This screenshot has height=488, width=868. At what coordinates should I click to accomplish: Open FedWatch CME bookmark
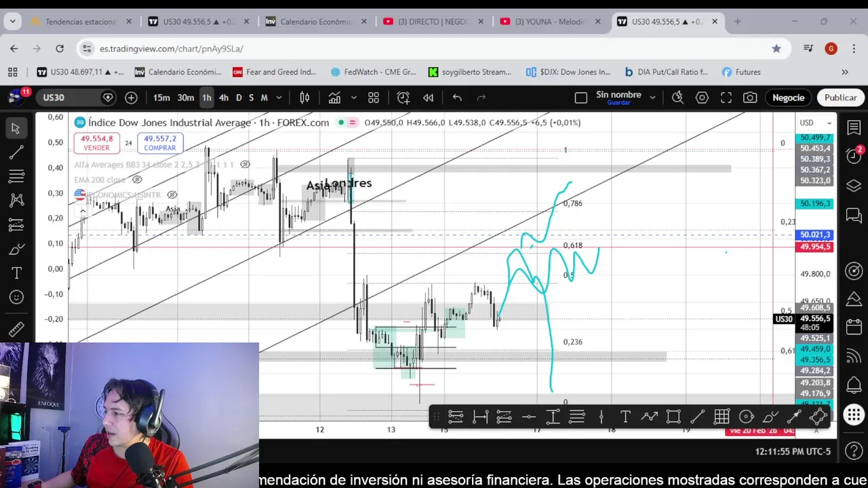373,72
